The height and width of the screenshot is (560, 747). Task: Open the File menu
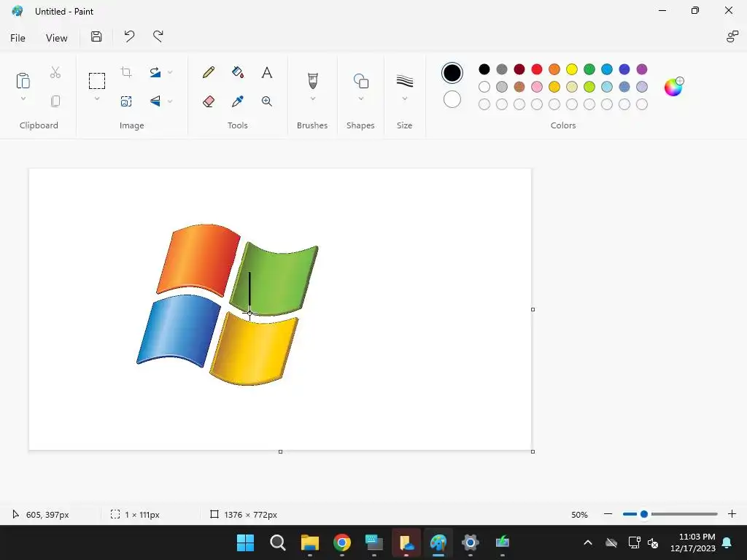18,38
